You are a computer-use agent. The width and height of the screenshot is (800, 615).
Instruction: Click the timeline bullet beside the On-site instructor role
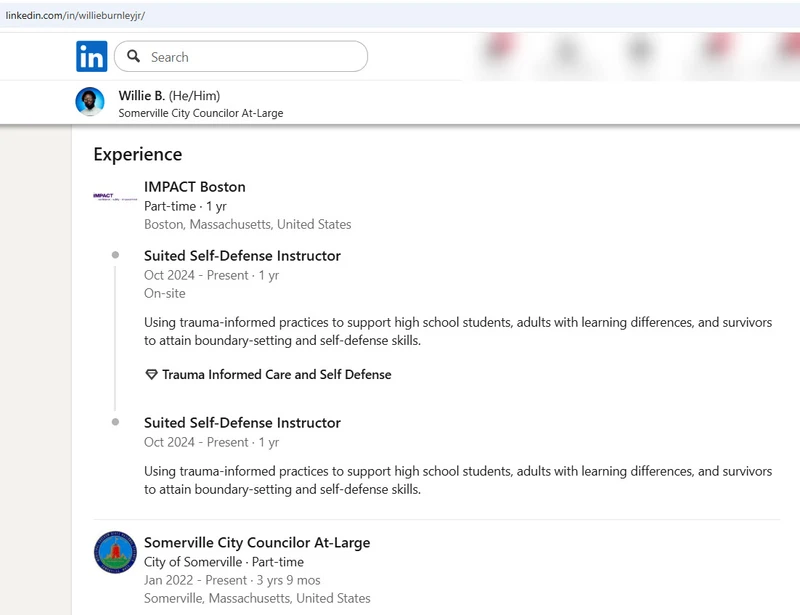(x=115, y=256)
